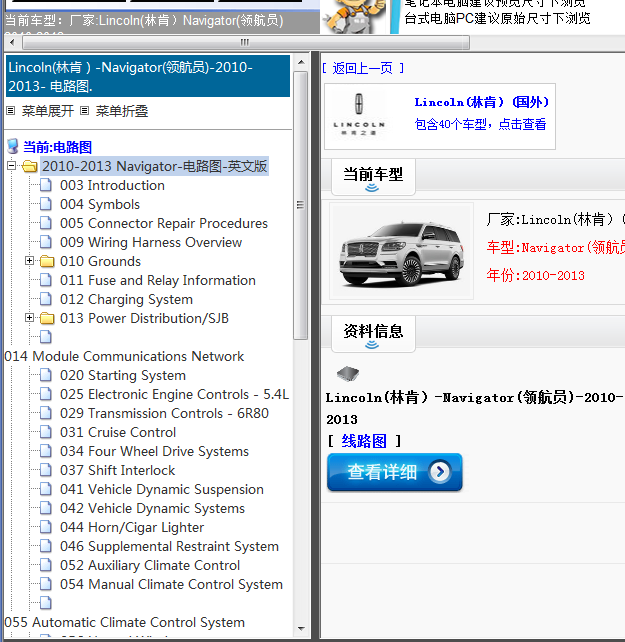Open 003 Introduction in the tree
This screenshot has width=625, height=642.
112,185
